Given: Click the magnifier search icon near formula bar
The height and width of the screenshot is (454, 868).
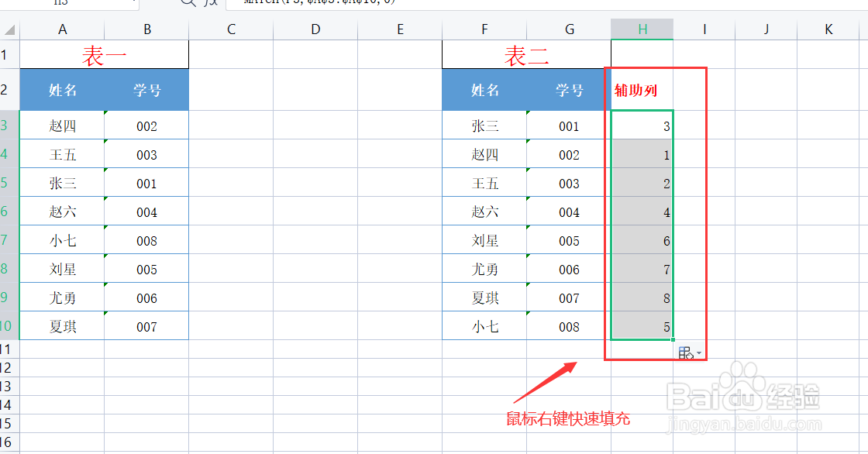Looking at the screenshot, I should pyautogui.click(x=189, y=4).
